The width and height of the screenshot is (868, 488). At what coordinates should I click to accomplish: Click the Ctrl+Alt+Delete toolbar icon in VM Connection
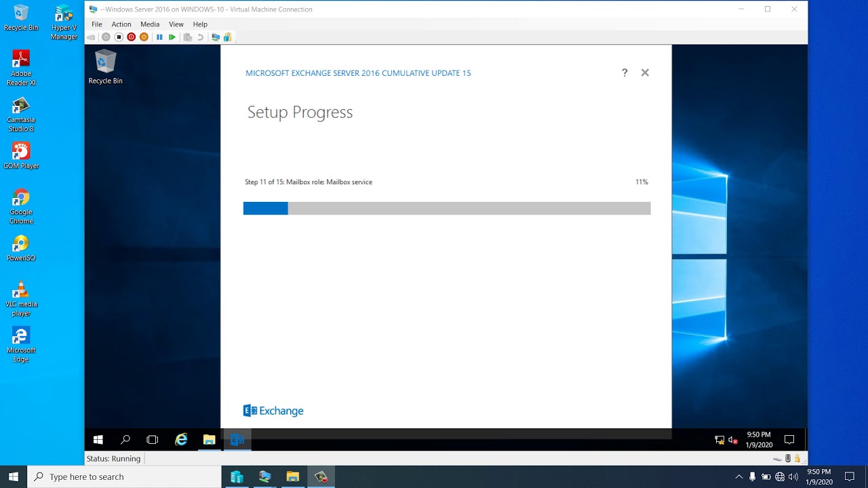[x=92, y=37]
